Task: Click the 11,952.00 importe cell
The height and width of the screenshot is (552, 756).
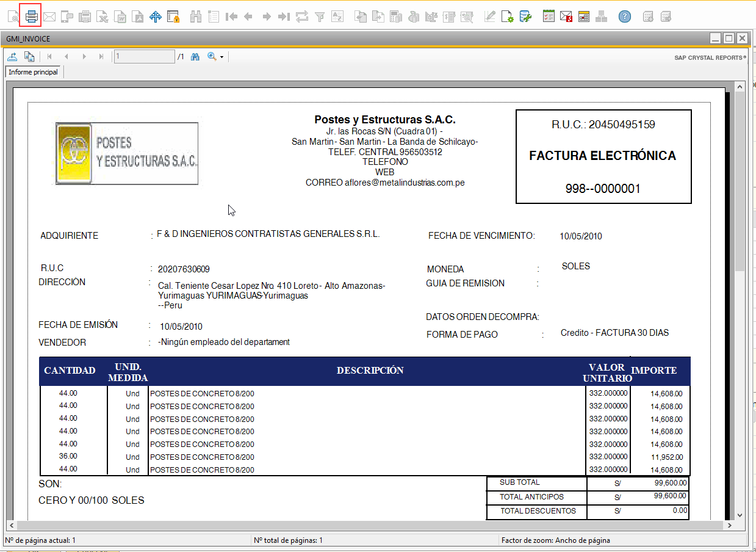Action: pos(666,457)
